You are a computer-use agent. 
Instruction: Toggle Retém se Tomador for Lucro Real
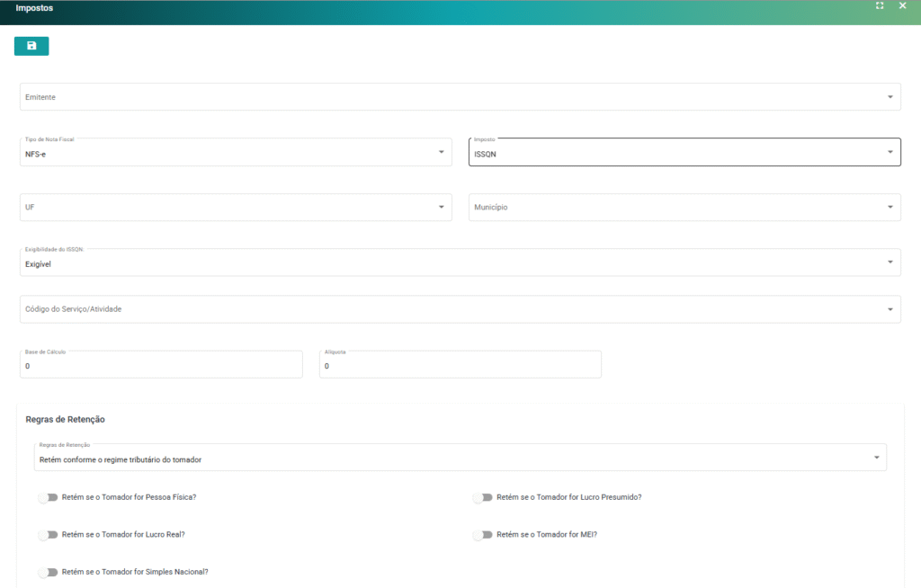click(48, 535)
